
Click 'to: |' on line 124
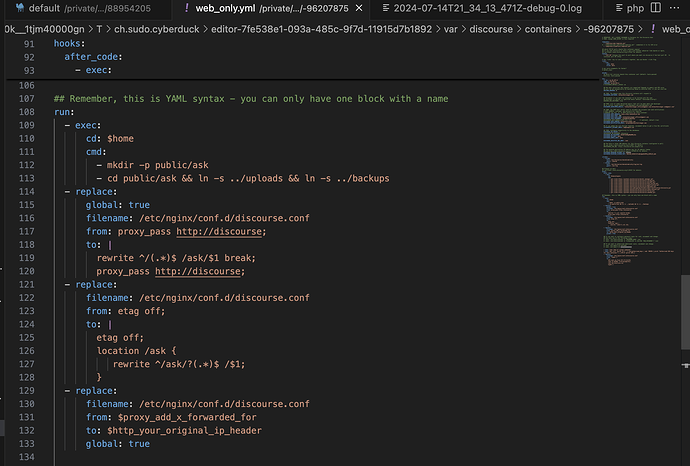point(98,324)
